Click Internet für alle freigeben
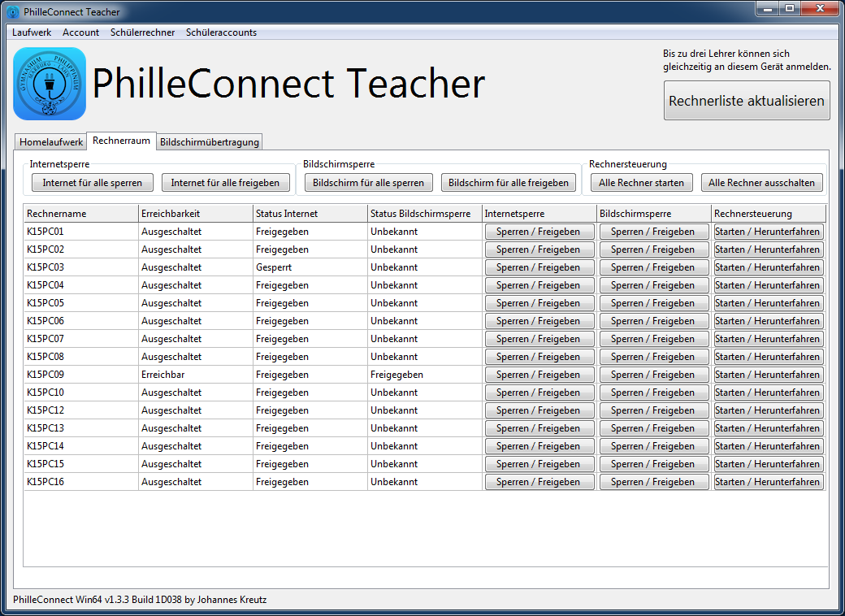The width and height of the screenshot is (845, 616). click(x=225, y=183)
